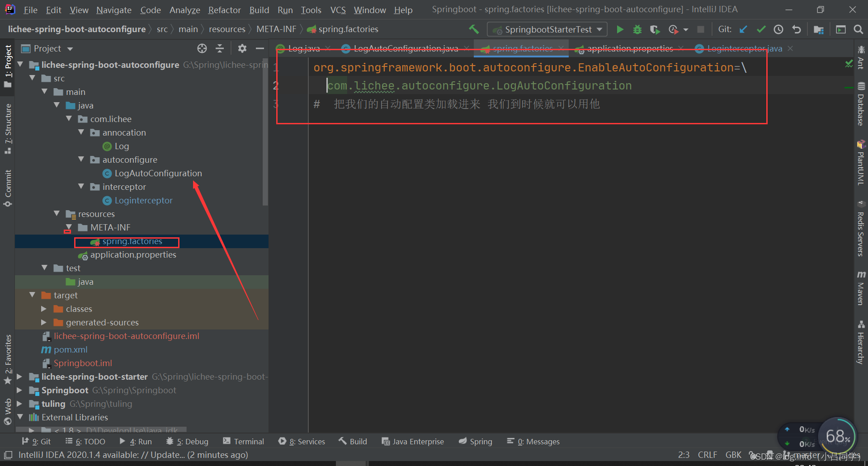Toggle the Web side panel
The height and width of the screenshot is (466, 868).
click(x=8, y=411)
